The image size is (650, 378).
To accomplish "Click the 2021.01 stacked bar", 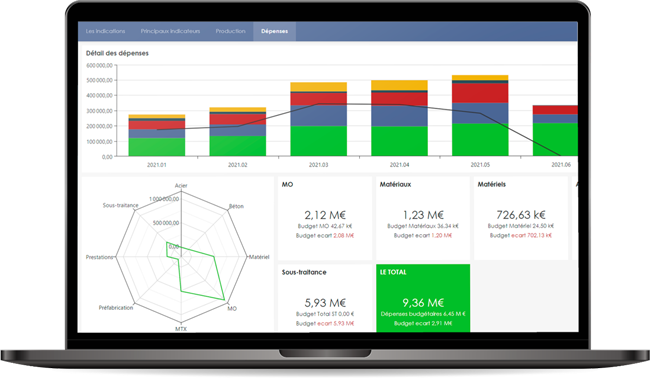I will pyautogui.click(x=157, y=135).
